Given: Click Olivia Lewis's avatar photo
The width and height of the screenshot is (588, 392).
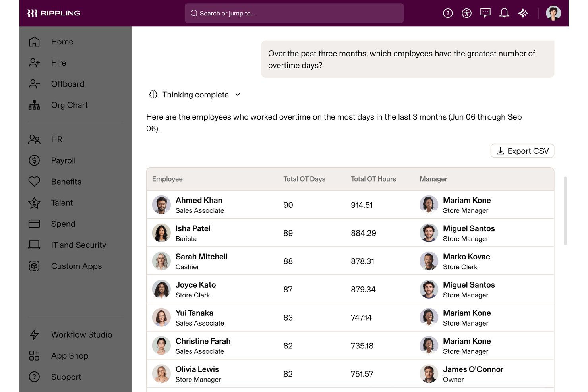Looking at the screenshot, I should [161, 374].
